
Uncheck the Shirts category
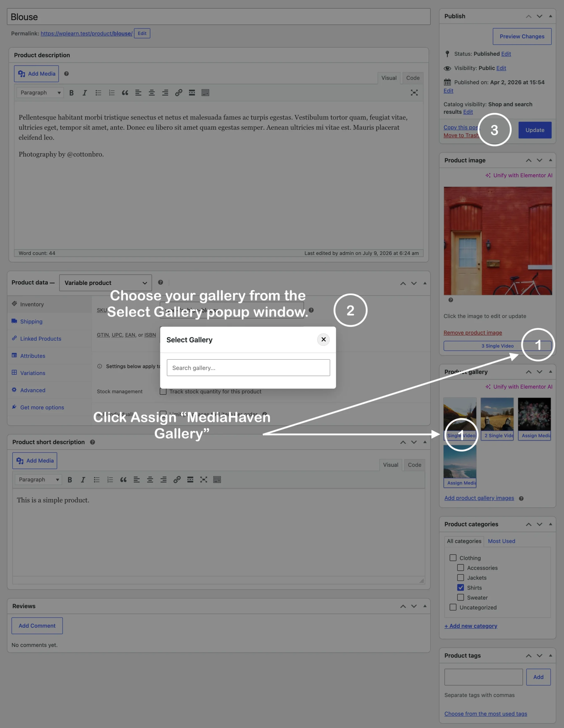point(460,587)
